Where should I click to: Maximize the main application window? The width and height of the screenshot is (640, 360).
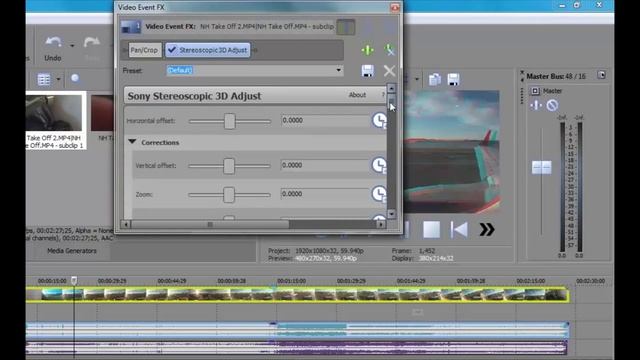(577, 5)
